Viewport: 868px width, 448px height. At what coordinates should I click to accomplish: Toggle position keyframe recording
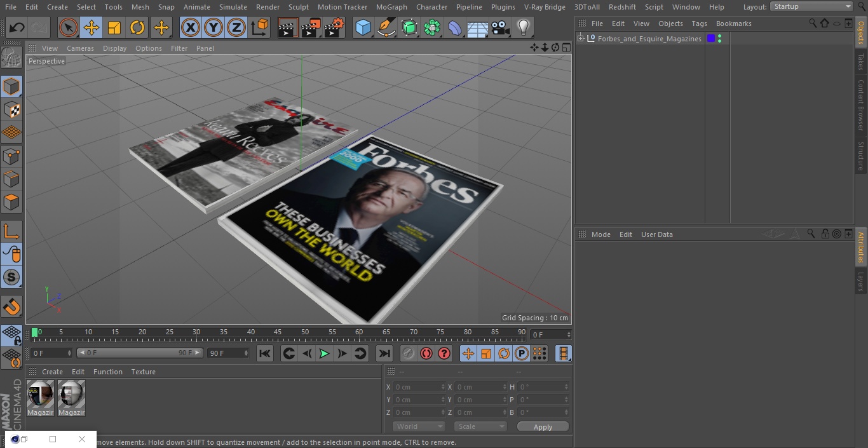coord(468,353)
